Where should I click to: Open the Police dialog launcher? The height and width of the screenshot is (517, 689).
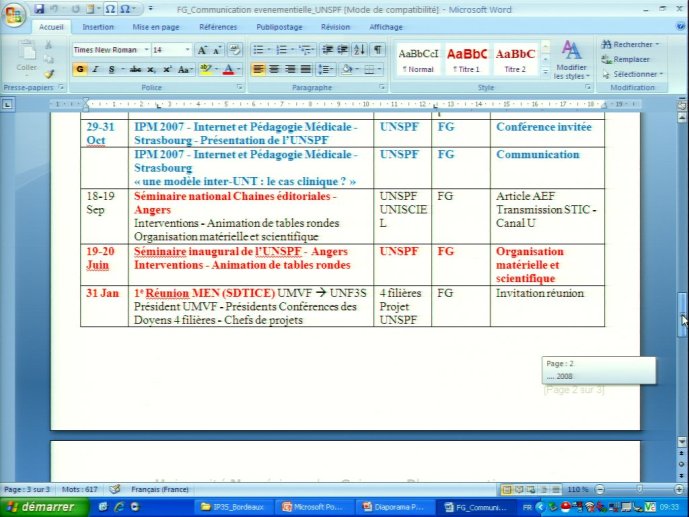point(239,87)
